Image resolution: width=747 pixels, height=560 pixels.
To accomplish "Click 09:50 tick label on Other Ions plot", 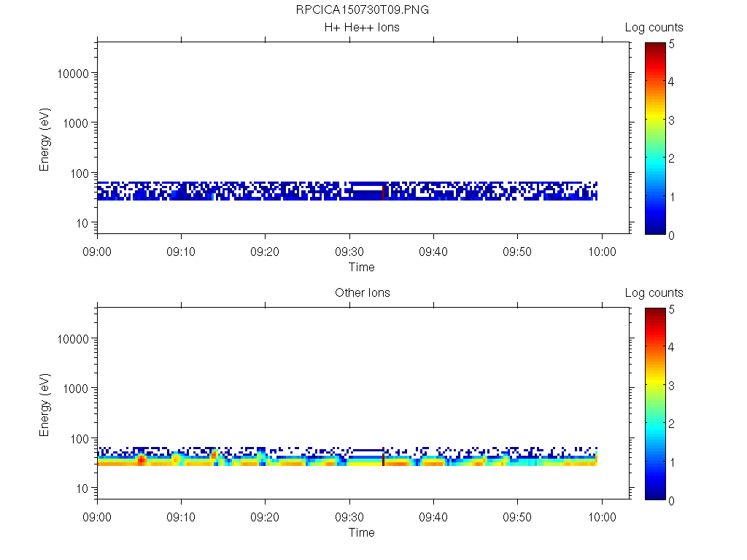I will (517, 517).
